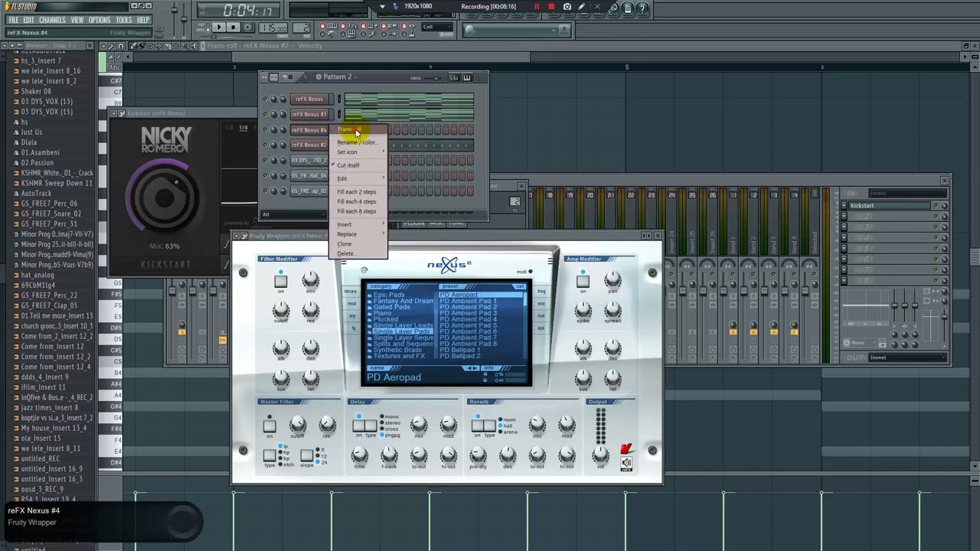The image size is (980, 551).
Task: Click the Play button in transport
Action: click(x=219, y=28)
